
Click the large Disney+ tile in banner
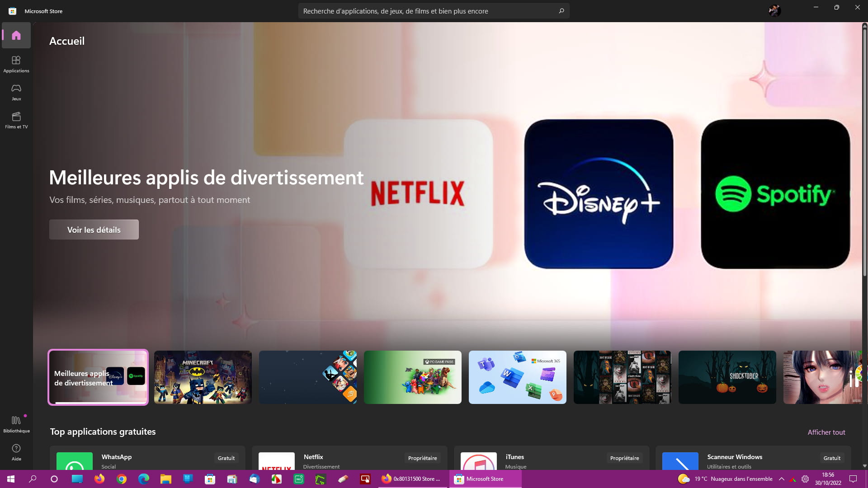click(x=599, y=194)
